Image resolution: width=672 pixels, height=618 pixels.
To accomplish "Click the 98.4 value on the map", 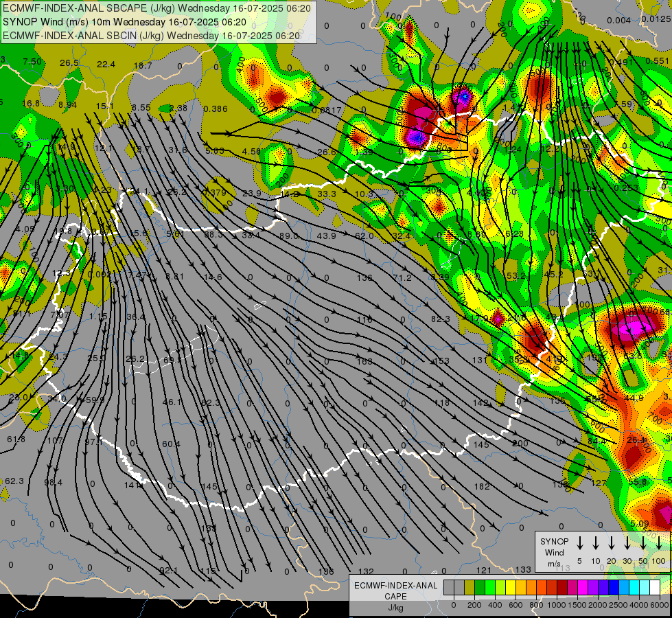I will pyautogui.click(x=53, y=483).
